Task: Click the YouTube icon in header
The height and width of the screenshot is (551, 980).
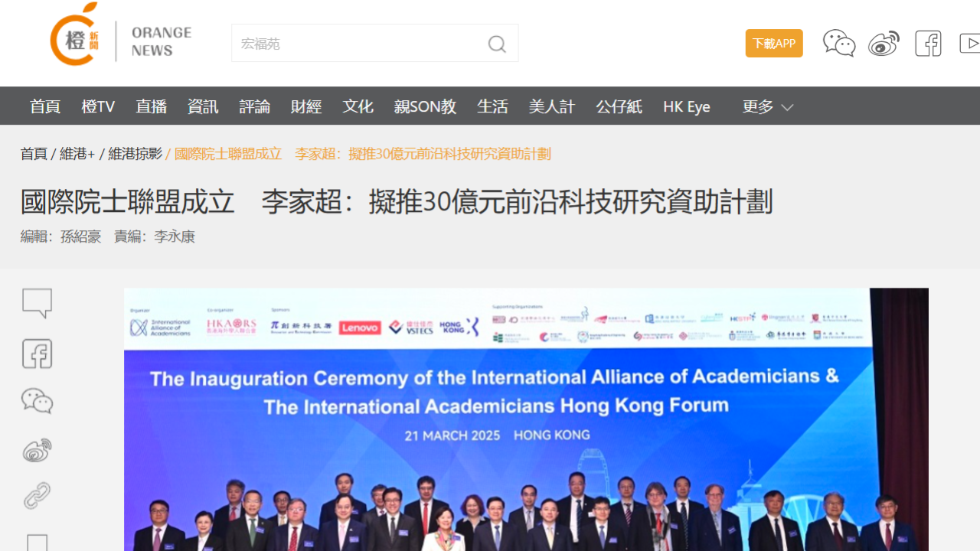Action: click(x=969, y=44)
